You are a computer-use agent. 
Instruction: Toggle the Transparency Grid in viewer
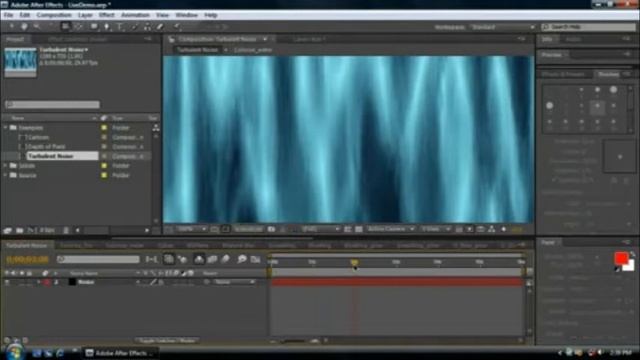(359, 229)
